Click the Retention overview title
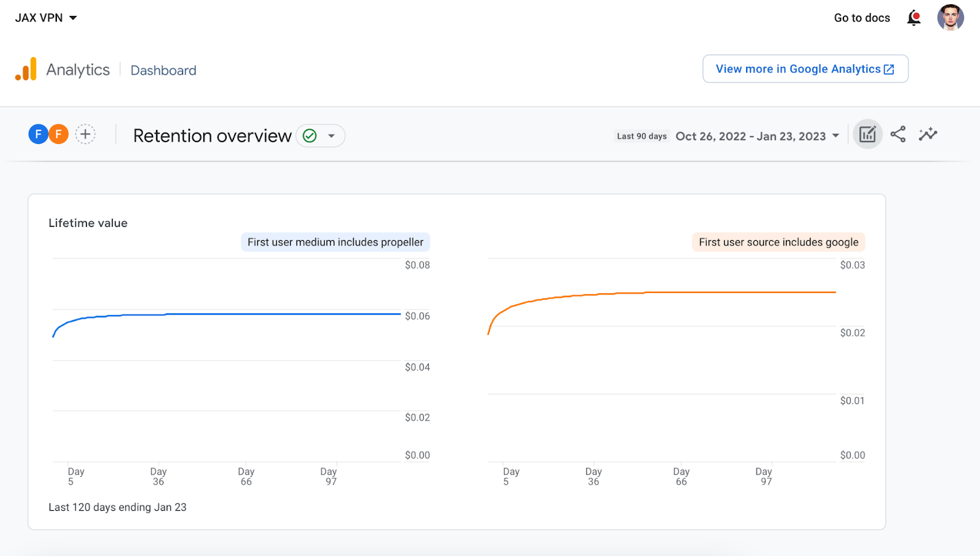 pyautogui.click(x=212, y=135)
